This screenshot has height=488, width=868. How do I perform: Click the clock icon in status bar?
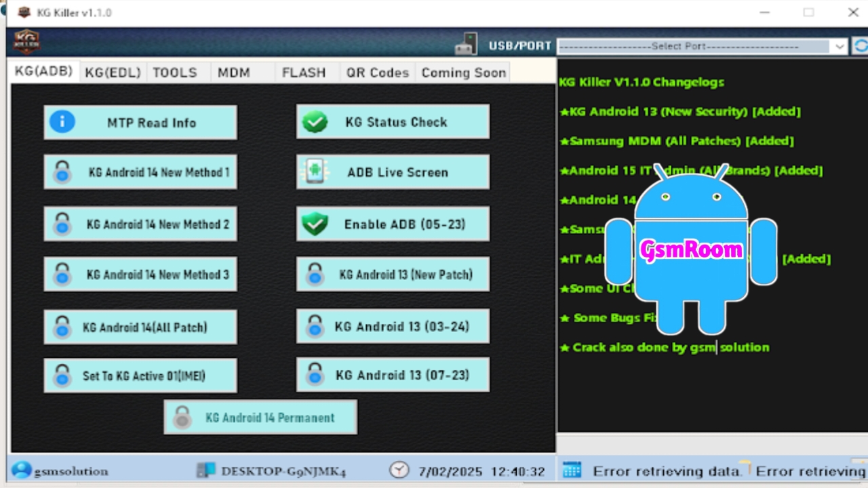(x=399, y=470)
